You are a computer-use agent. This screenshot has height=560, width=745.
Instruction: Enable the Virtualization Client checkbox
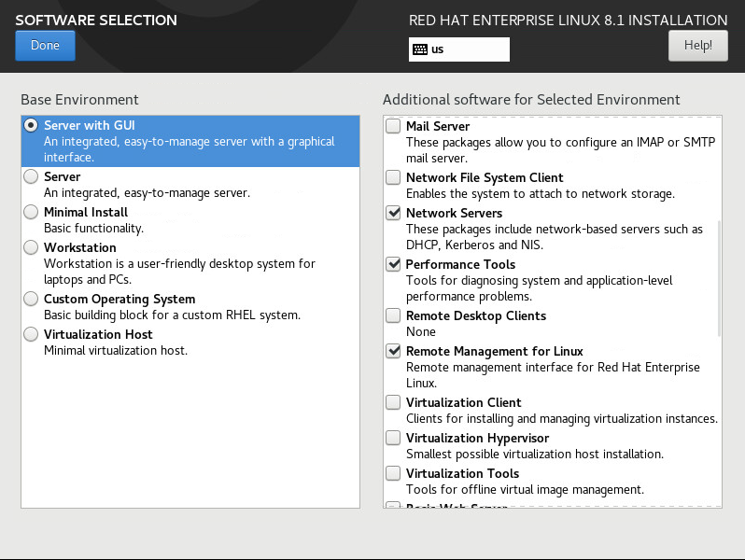pyautogui.click(x=393, y=402)
